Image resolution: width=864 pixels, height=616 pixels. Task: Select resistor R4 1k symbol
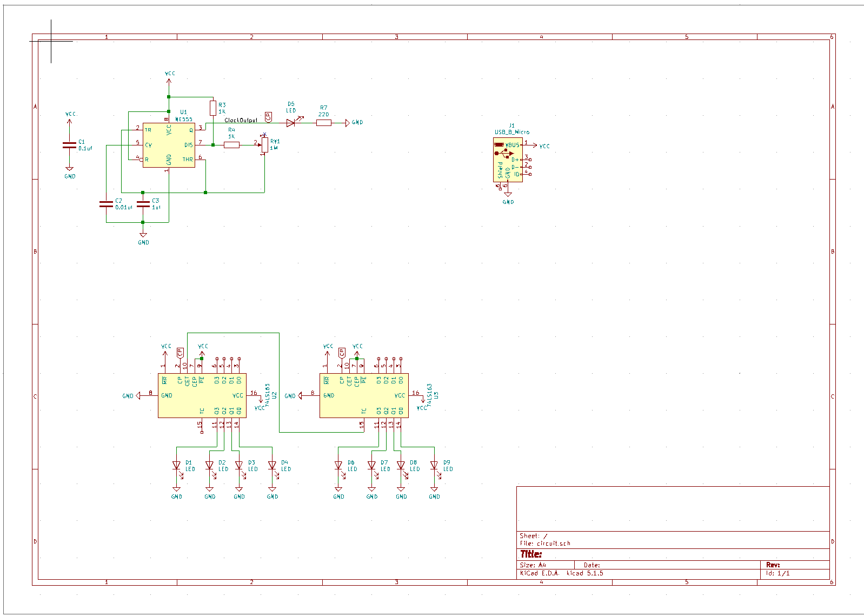231,145
